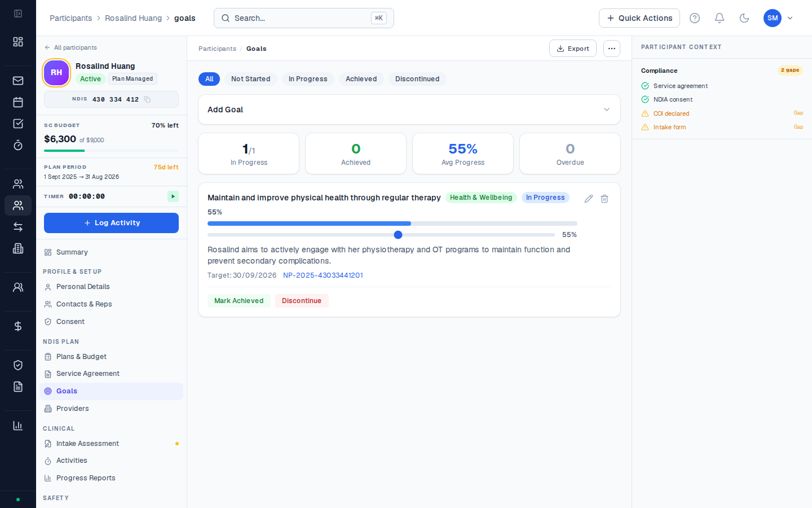Click Participants in the top breadcrumb

pyautogui.click(x=70, y=18)
